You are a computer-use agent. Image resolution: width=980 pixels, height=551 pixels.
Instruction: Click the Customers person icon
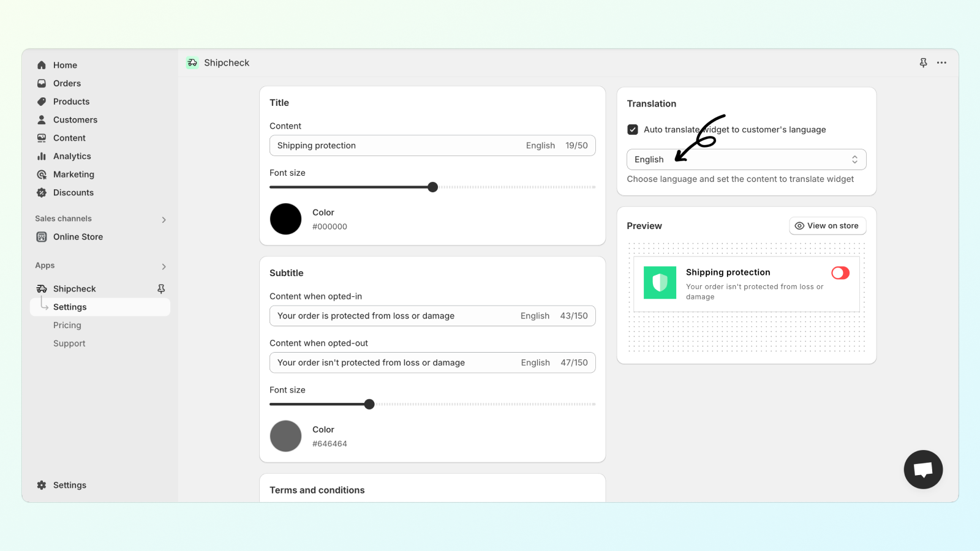42,120
